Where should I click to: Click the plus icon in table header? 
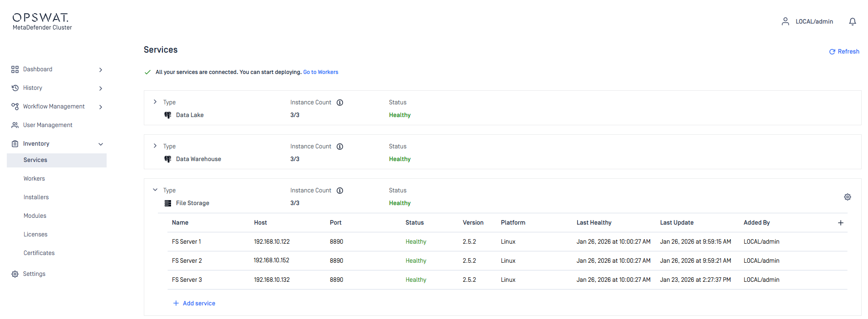coord(840,223)
